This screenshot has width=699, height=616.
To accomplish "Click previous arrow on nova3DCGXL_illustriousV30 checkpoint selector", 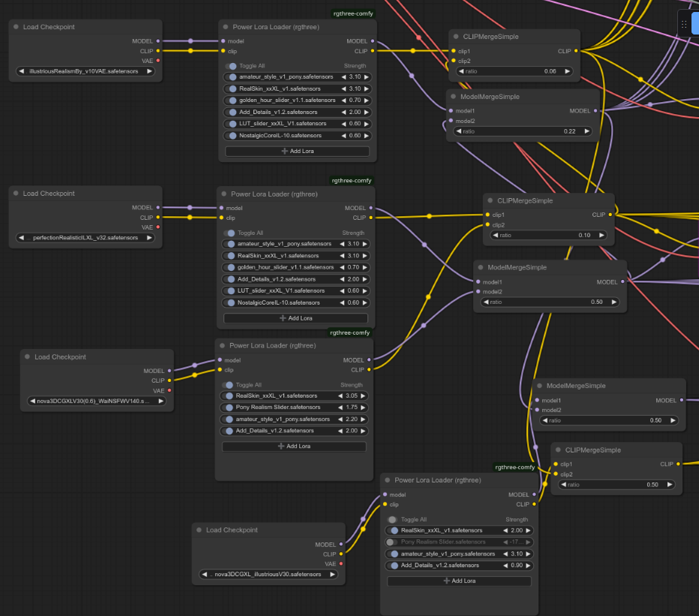I will (204, 574).
